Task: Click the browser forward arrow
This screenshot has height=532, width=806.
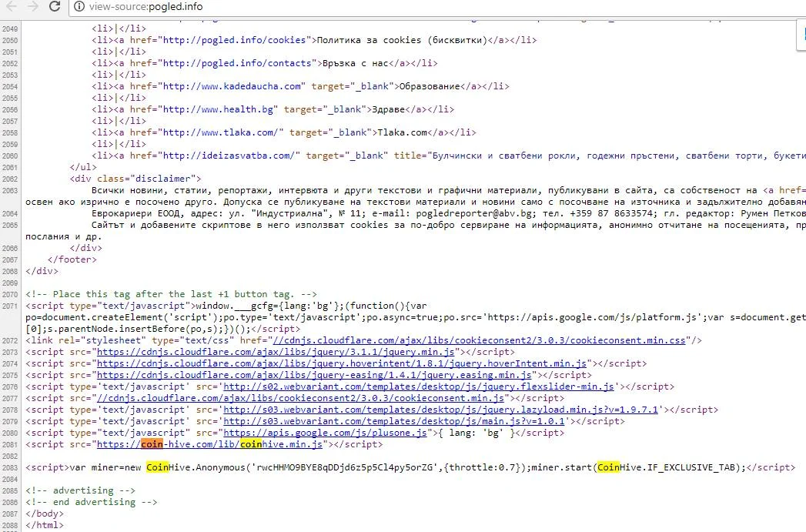Action: click(32, 7)
